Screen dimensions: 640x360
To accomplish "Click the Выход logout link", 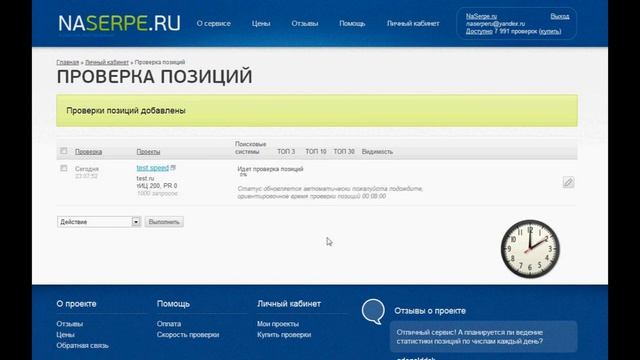I will tap(560, 16).
